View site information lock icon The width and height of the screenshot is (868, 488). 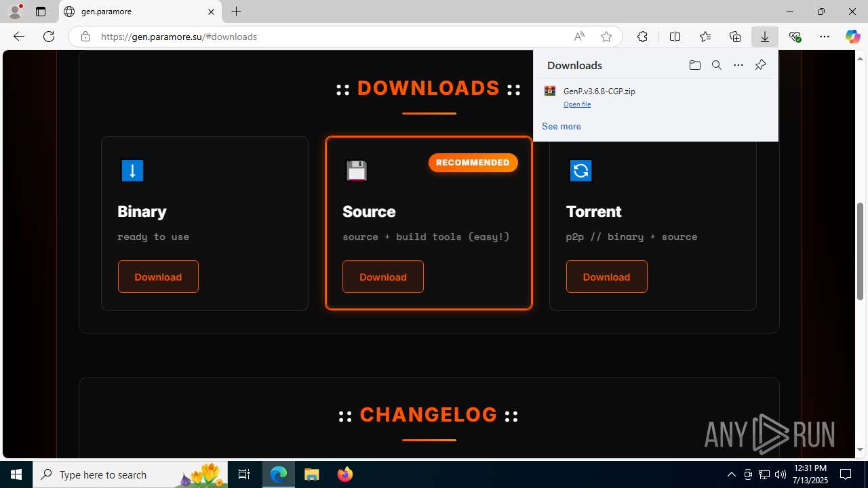pos(85,37)
